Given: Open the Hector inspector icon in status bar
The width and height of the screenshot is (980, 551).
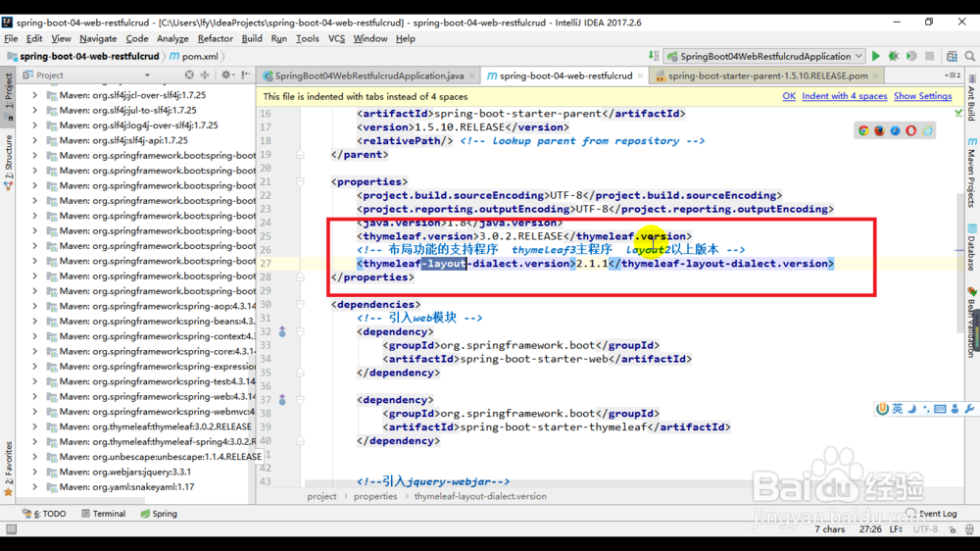Looking at the screenshot, I should (x=969, y=529).
